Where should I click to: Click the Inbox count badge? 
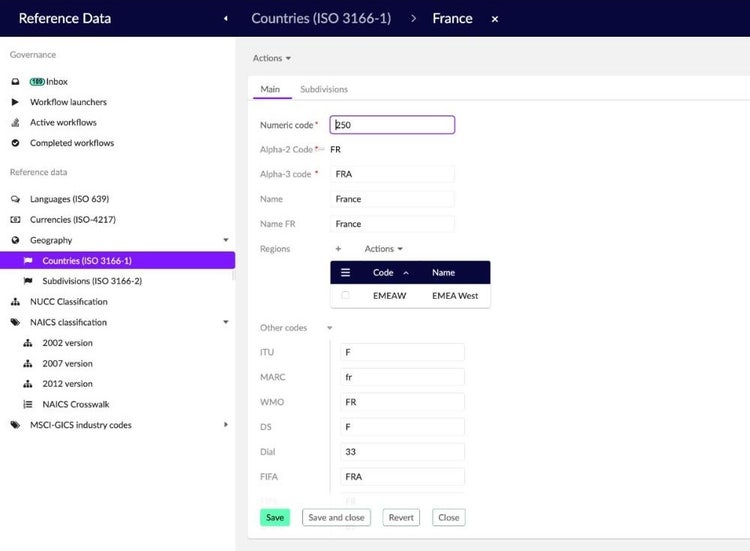[37, 82]
